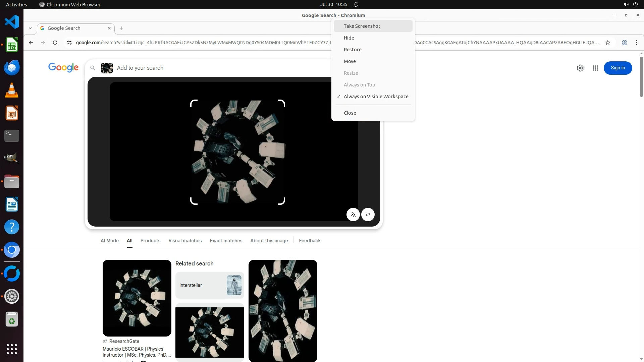Open the date and time menu
Screen dimensions: 644x362
(x=333, y=4)
